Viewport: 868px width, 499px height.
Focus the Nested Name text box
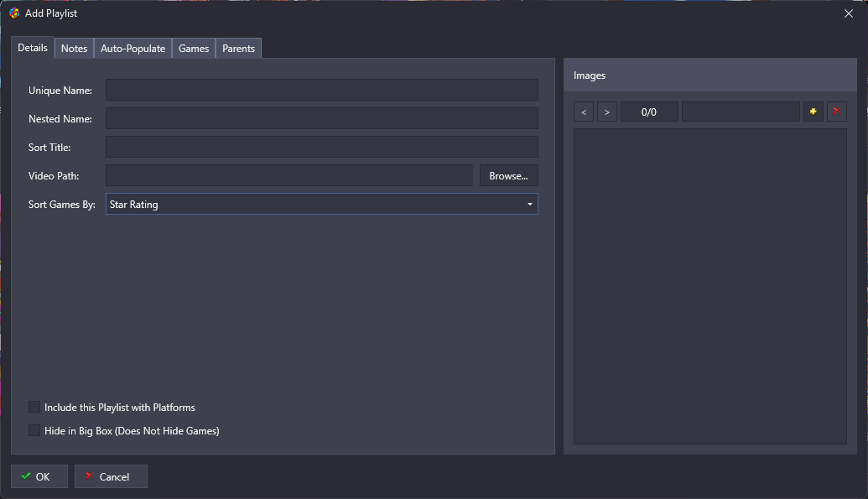321,118
